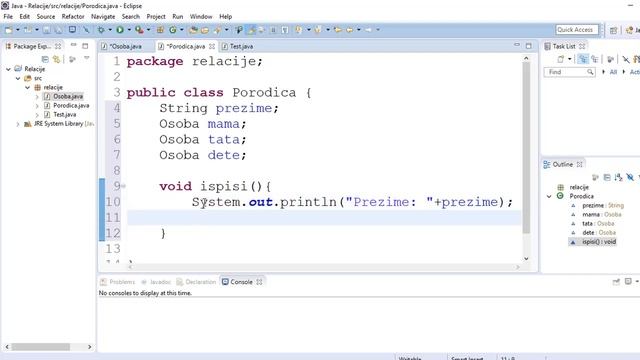Viewport: 640px width, 360px height.
Task: Collapse the relacije package node
Action: point(27,87)
